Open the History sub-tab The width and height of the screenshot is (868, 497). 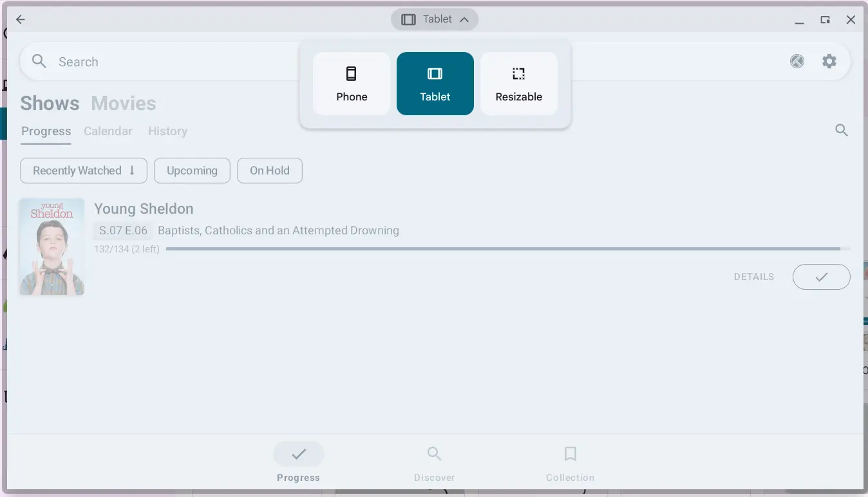click(167, 131)
